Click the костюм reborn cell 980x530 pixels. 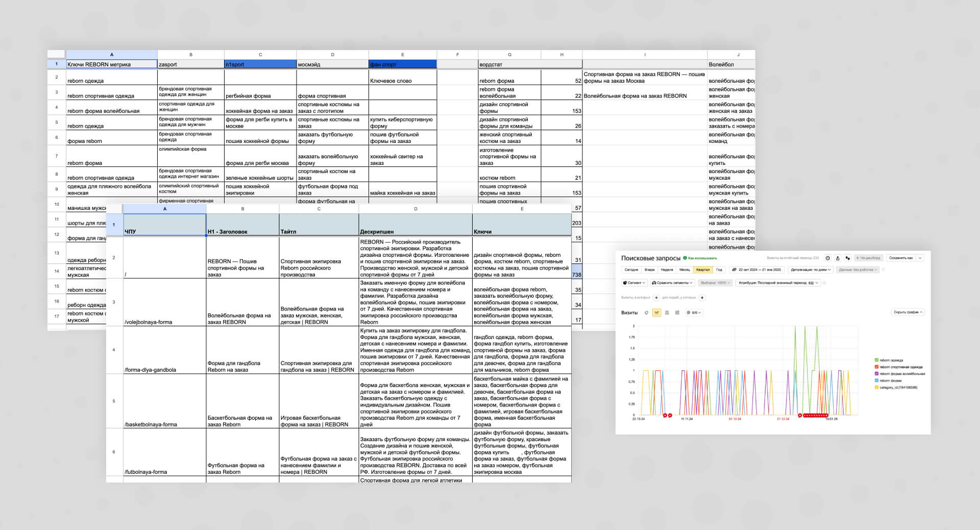pyautogui.click(x=509, y=174)
